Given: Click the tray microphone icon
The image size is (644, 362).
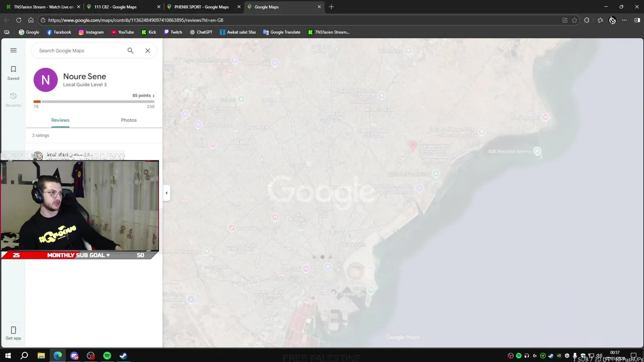Looking at the screenshot, I should [575, 356].
